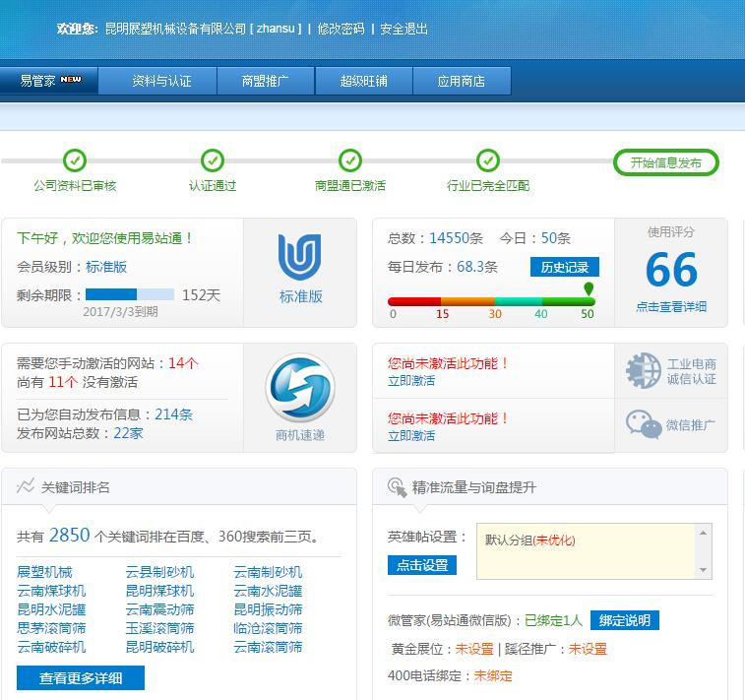Open the 点击查看详细 score link

[671, 306]
